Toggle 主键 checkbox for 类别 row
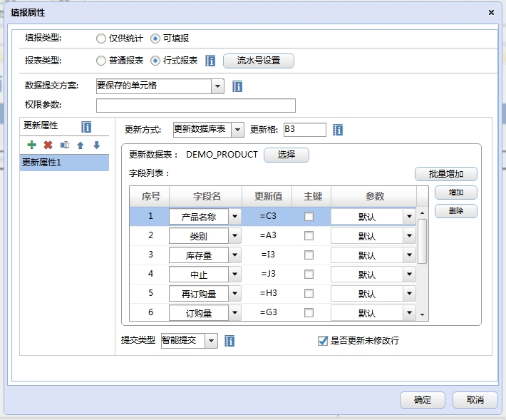The width and height of the screenshot is (506, 420). (309, 235)
